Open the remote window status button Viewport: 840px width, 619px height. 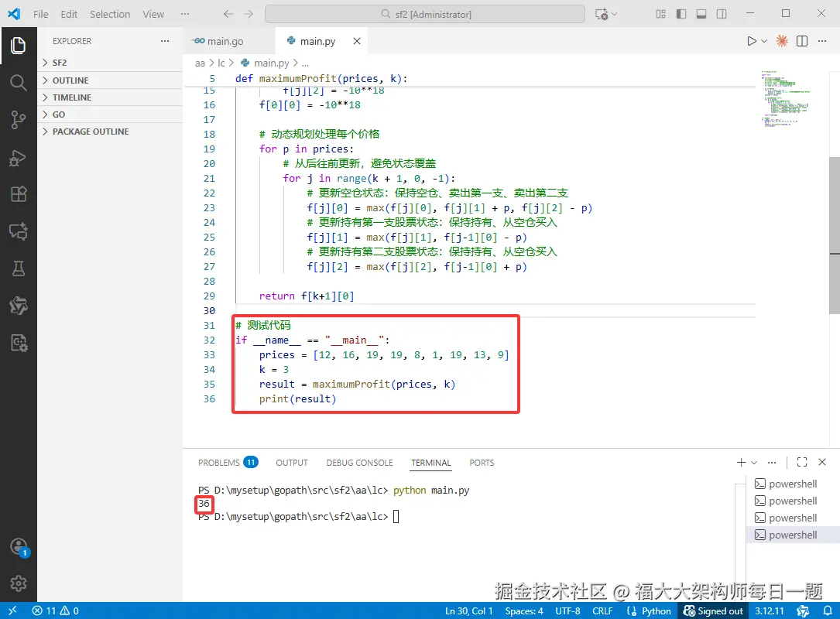12,610
